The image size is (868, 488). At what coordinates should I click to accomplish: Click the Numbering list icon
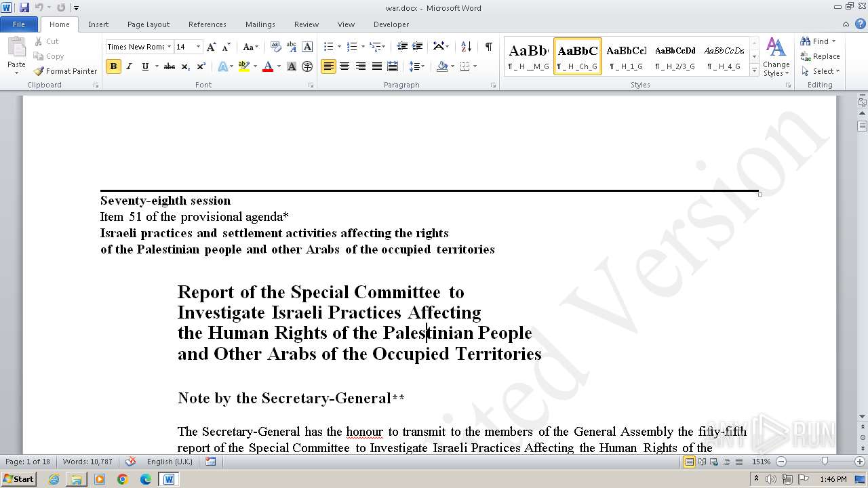(x=351, y=47)
